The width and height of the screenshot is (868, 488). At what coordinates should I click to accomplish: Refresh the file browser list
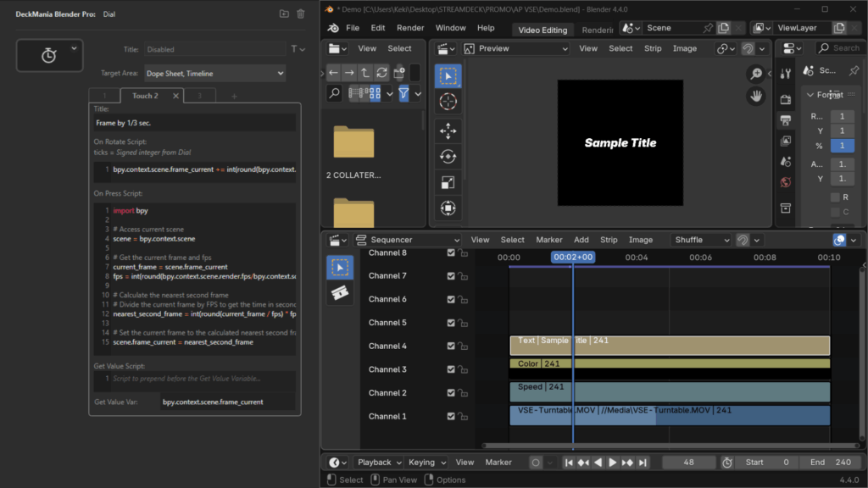382,73
